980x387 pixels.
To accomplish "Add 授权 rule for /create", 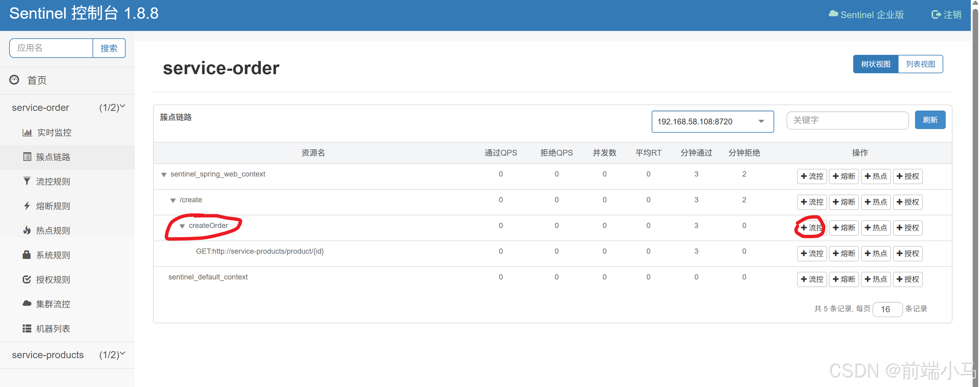I will pos(908,202).
